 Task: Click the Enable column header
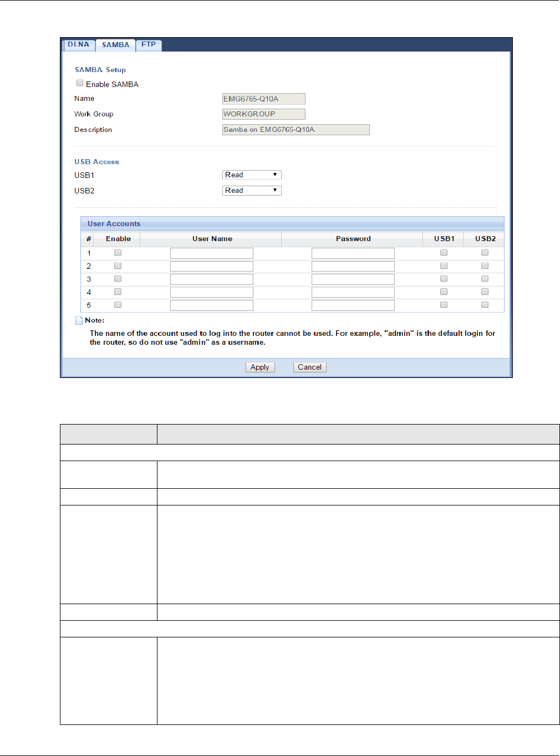pos(119,239)
